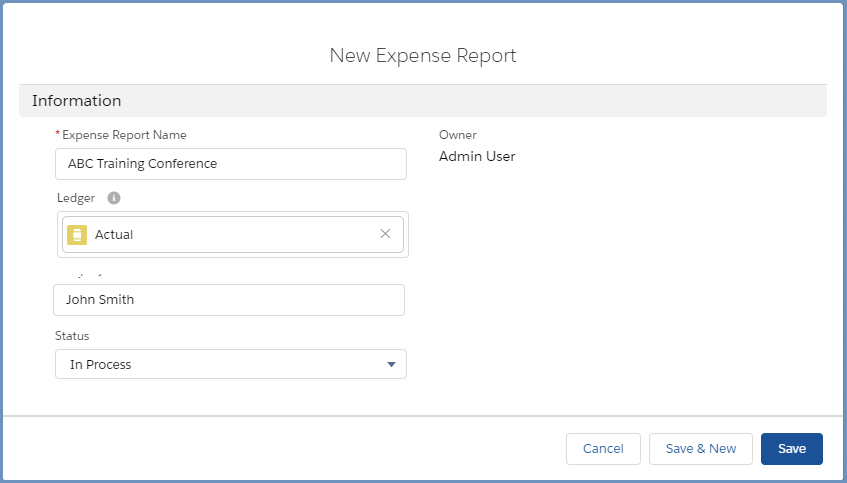Click the Expense Report Name input field
The height and width of the screenshot is (483, 847).
tap(231, 164)
